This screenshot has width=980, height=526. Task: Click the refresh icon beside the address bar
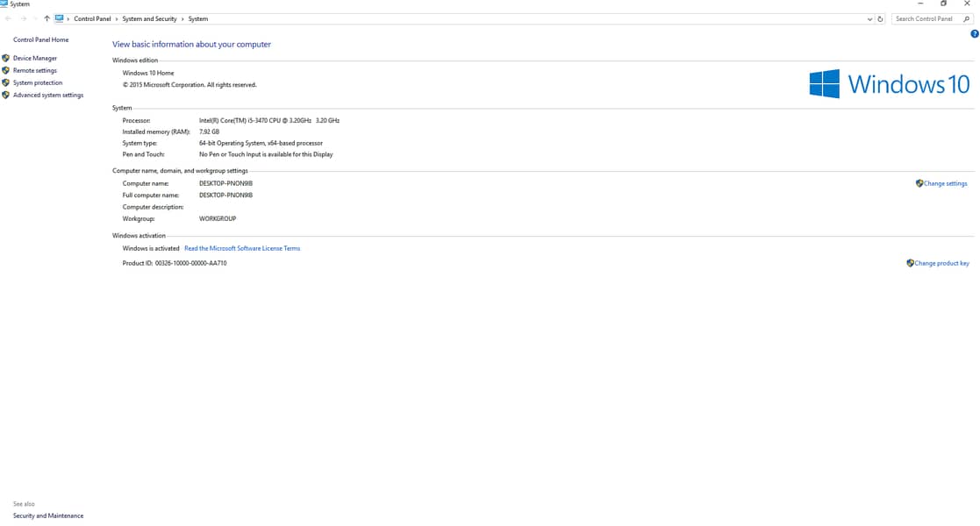(x=880, y=19)
